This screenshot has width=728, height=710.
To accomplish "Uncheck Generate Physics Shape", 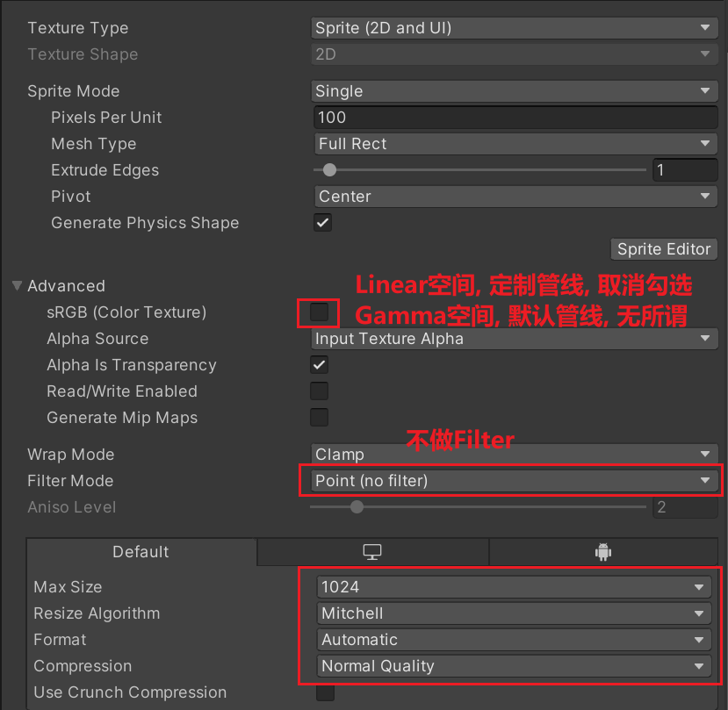I will [322, 223].
